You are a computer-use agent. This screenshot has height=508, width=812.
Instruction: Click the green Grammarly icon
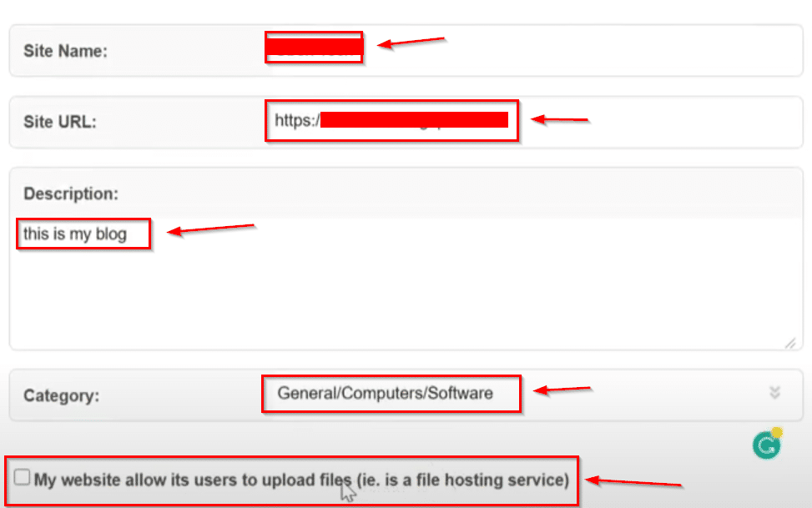pyautogui.click(x=765, y=446)
